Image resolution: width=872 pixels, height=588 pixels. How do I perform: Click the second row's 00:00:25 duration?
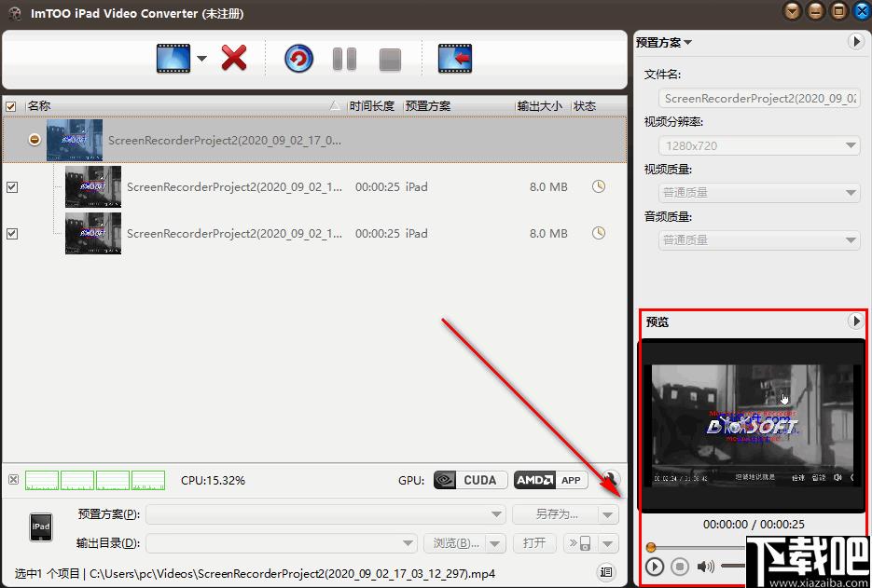click(377, 234)
